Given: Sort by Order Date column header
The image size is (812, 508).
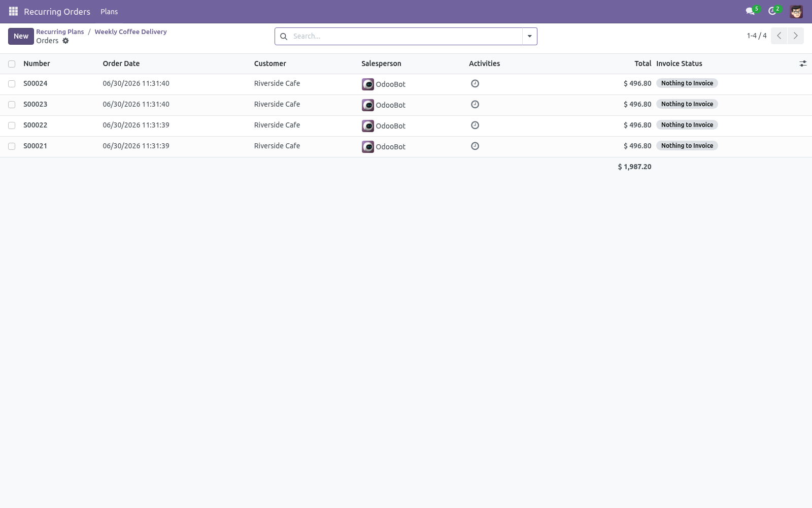Looking at the screenshot, I should tap(121, 63).
